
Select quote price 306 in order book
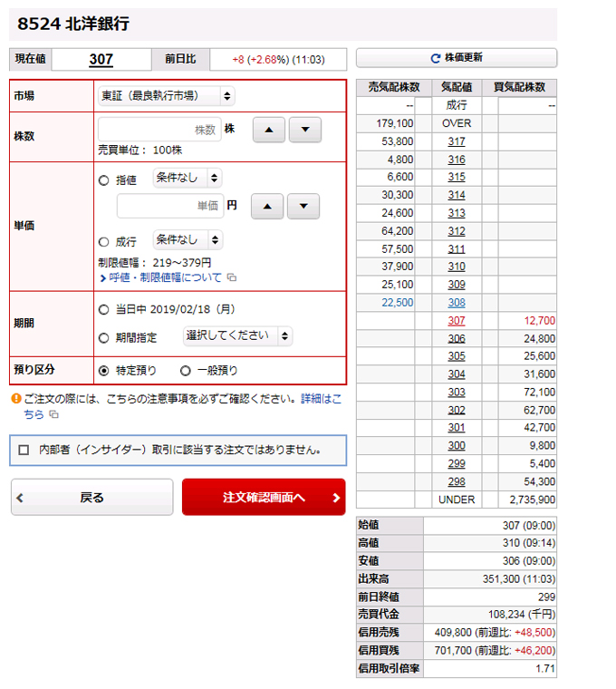point(457,339)
